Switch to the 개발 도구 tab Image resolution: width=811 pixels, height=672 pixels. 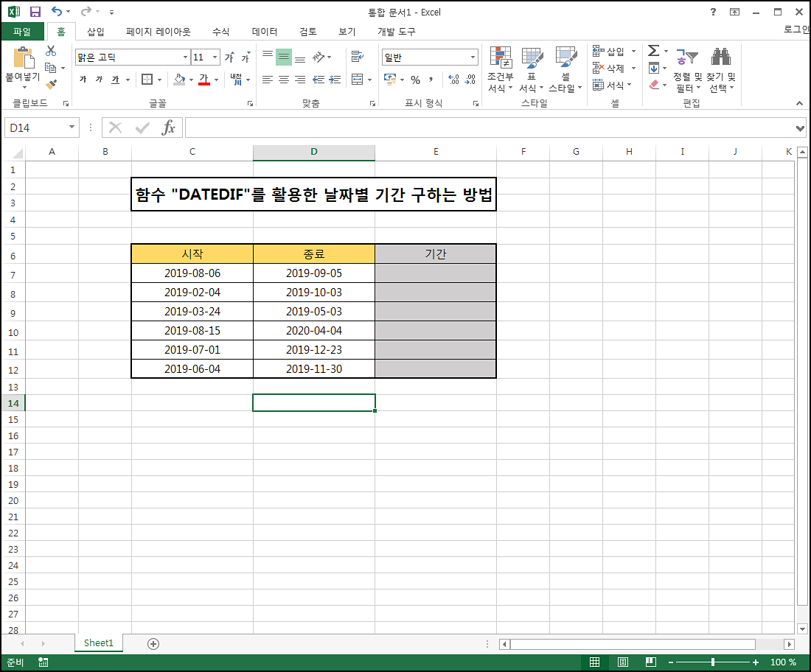(397, 32)
